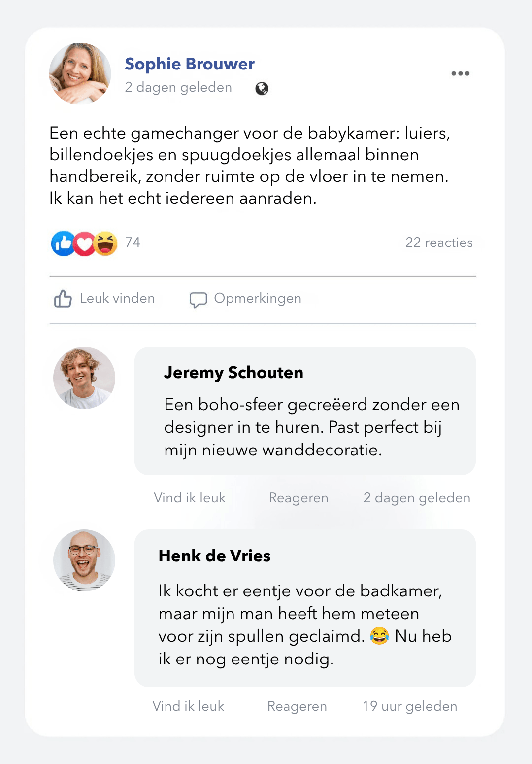Image resolution: width=532 pixels, height=764 pixels.
Task: Open Jeremy Schouten's profile picture
Action: click(x=84, y=378)
